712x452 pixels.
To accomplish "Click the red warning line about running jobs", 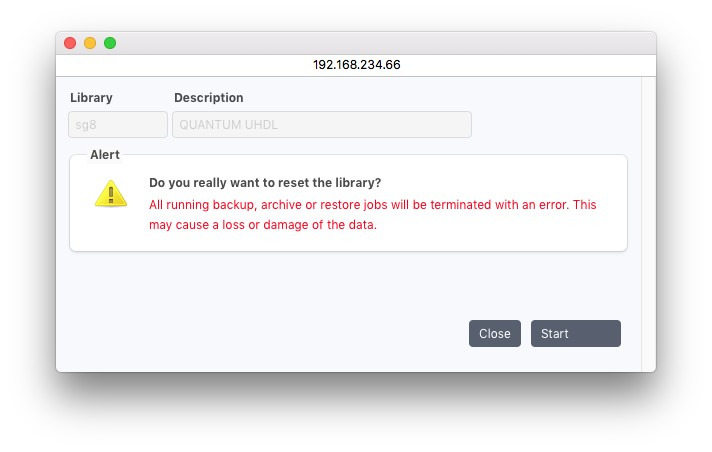I will [x=372, y=204].
